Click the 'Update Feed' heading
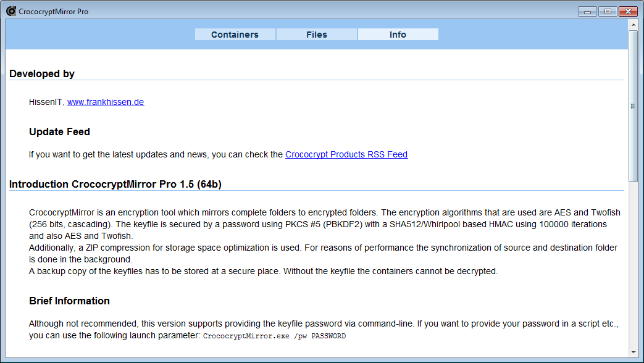The width and height of the screenshot is (644, 363). (59, 132)
